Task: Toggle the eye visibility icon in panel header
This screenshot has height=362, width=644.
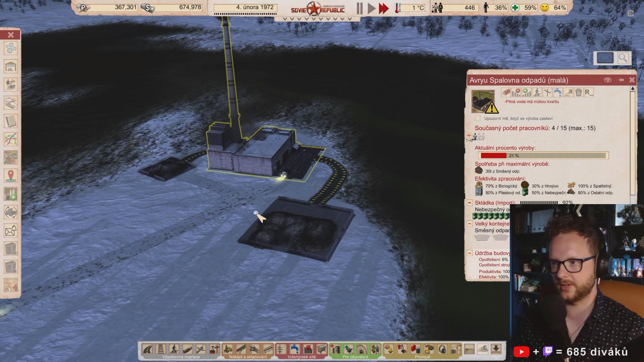Action: [607, 80]
